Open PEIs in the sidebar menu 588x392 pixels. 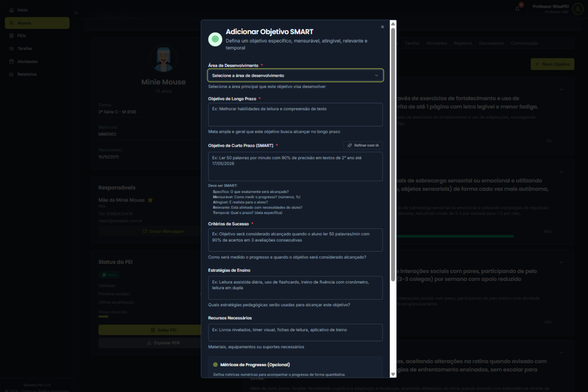click(22, 36)
